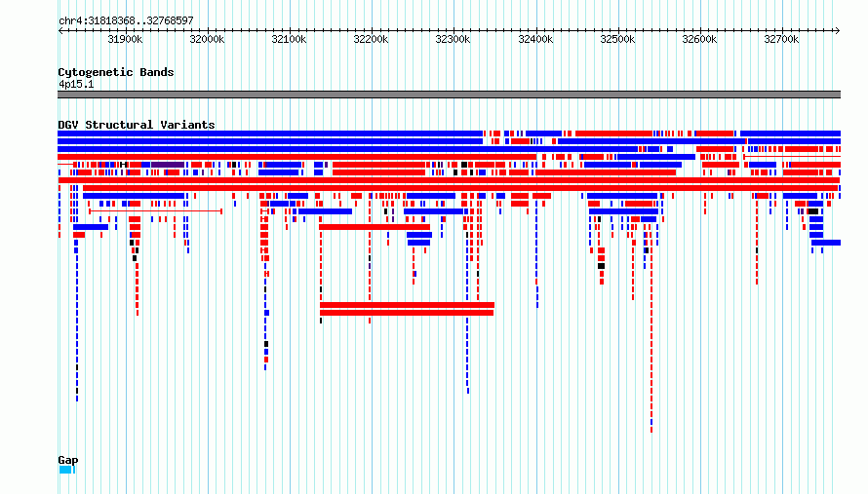Screen dimensions: 868x494
Task: Click the 4p15.1 band label
Action: pyautogui.click(x=76, y=84)
